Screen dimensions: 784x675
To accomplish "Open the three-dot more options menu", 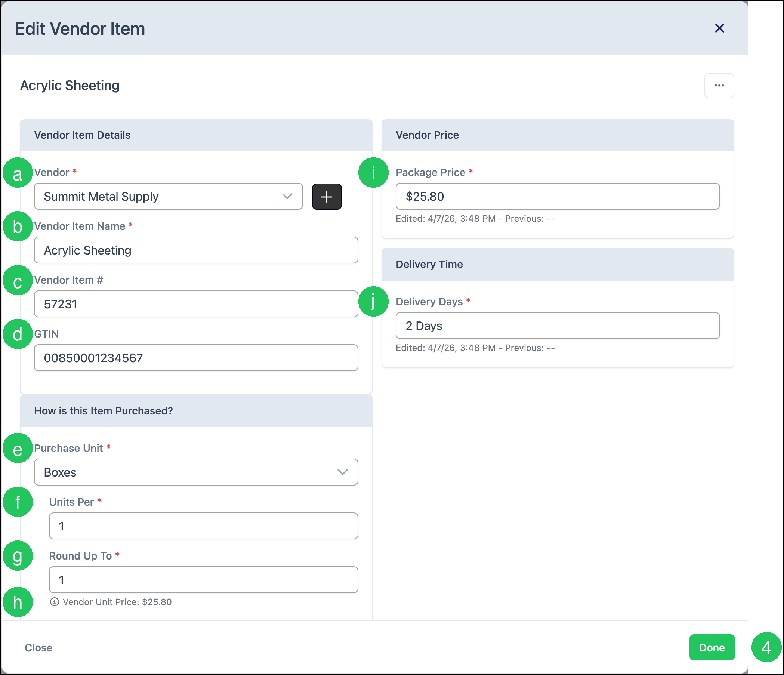I will [x=719, y=86].
